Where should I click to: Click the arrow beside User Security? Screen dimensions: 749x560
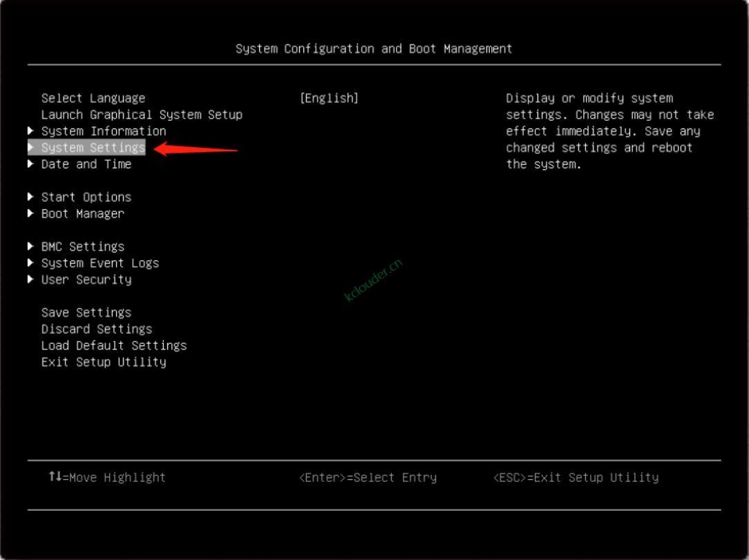[30, 279]
